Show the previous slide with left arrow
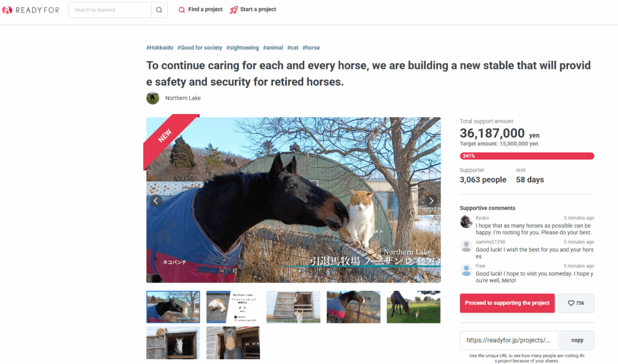The height and width of the screenshot is (364, 618). coord(156,201)
